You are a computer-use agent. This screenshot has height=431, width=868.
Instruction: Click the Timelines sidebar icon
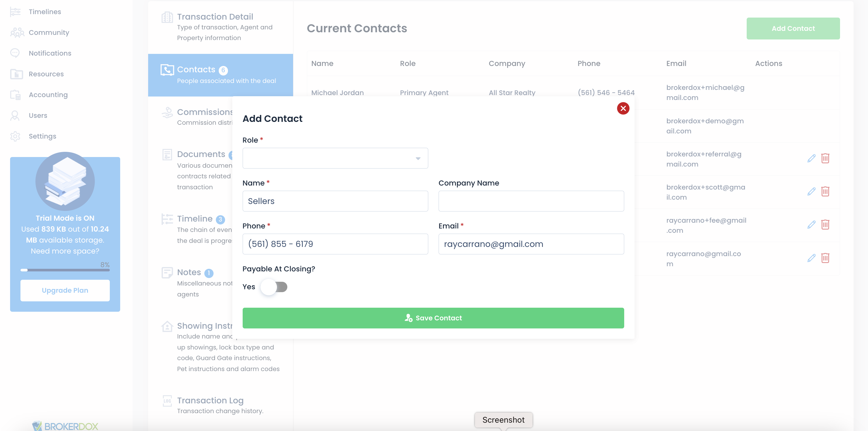click(x=15, y=12)
